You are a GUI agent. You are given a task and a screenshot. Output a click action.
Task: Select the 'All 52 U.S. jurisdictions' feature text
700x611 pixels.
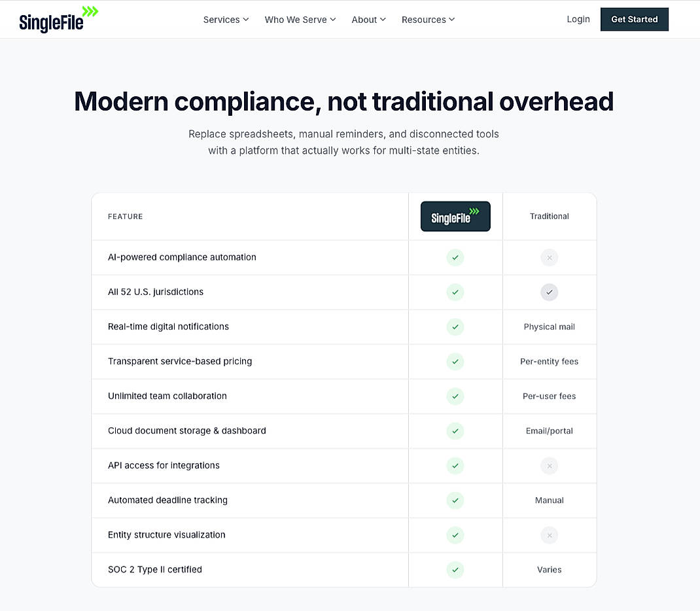click(x=156, y=292)
